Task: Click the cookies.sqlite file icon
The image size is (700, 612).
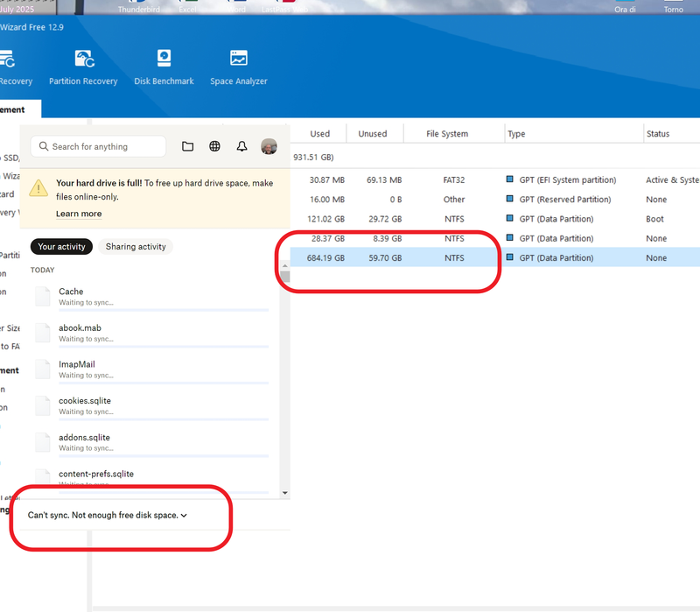Action: pyautogui.click(x=43, y=405)
